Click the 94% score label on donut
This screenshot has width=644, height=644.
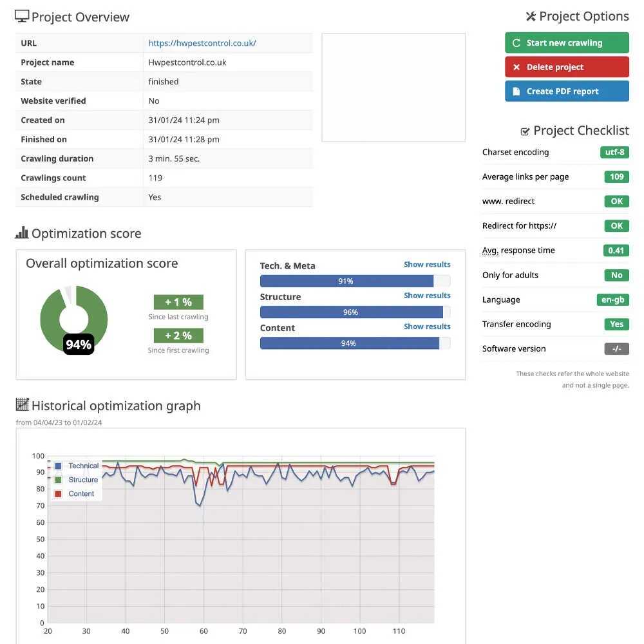[x=79, y=345]
